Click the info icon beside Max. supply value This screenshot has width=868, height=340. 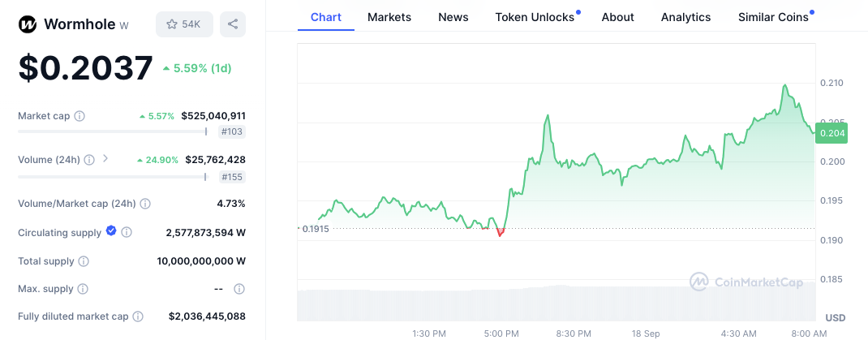point(239,289)
